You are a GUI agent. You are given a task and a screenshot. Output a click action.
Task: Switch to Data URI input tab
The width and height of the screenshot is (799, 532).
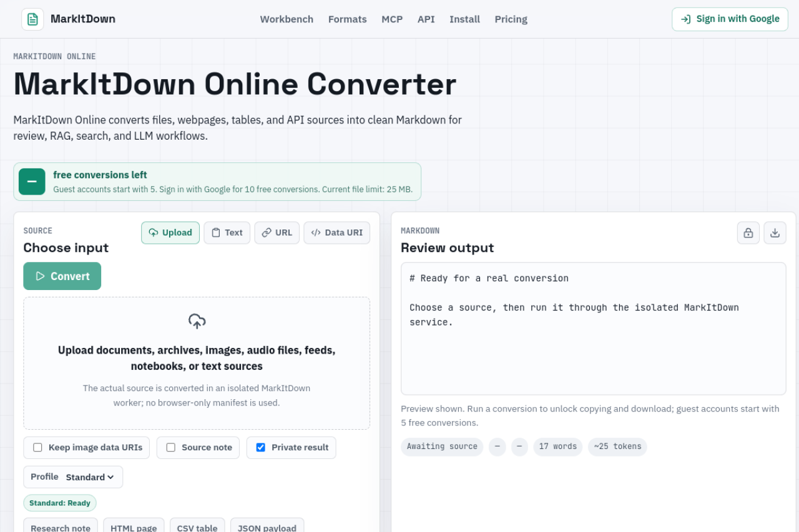337,233
